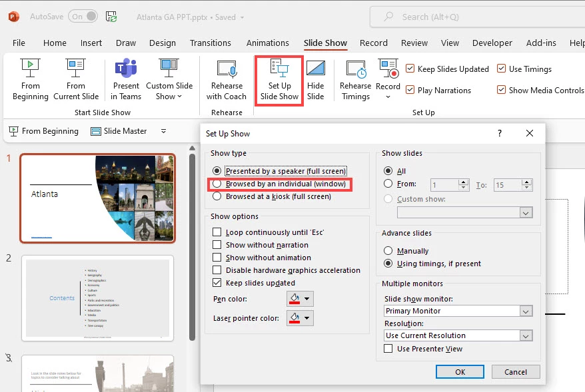Open quick access toolbar customize arrow
The height and width of the screenshot is (392, 585).
click(163, 131)
